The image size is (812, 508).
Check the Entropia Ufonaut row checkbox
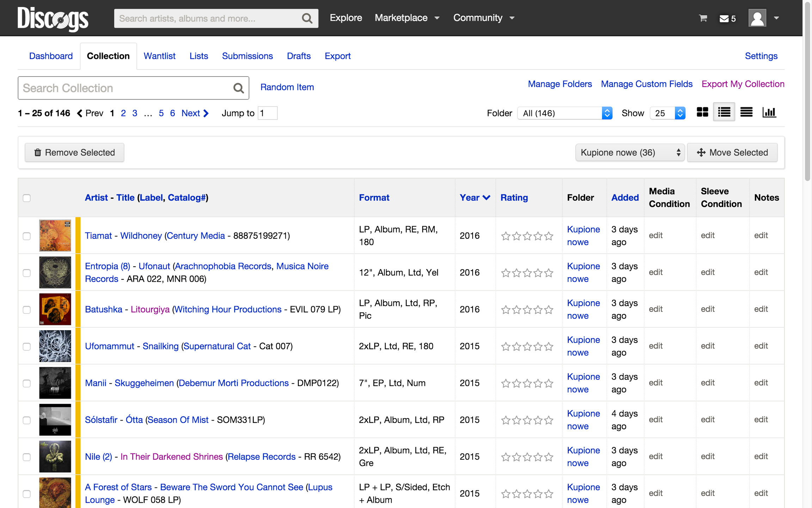click(27, 273)
